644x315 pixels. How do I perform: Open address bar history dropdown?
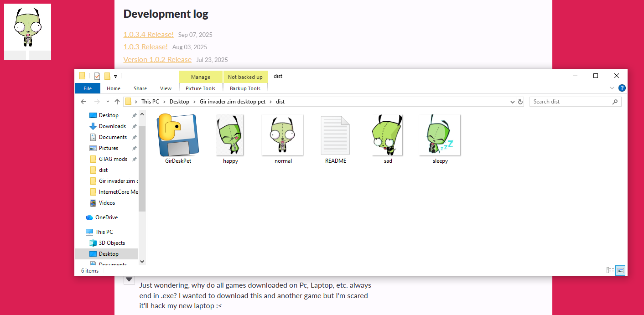click(512, 102)
